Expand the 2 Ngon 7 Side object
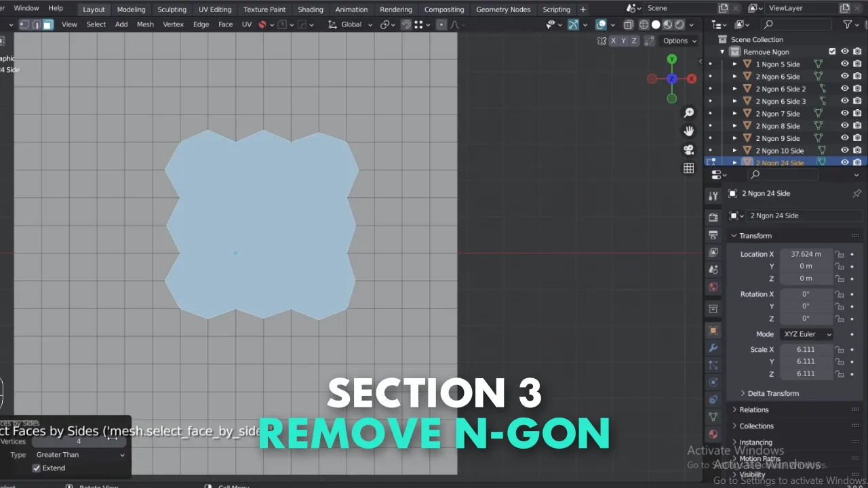Screen dimensions: 868x488 click(735, 113)
